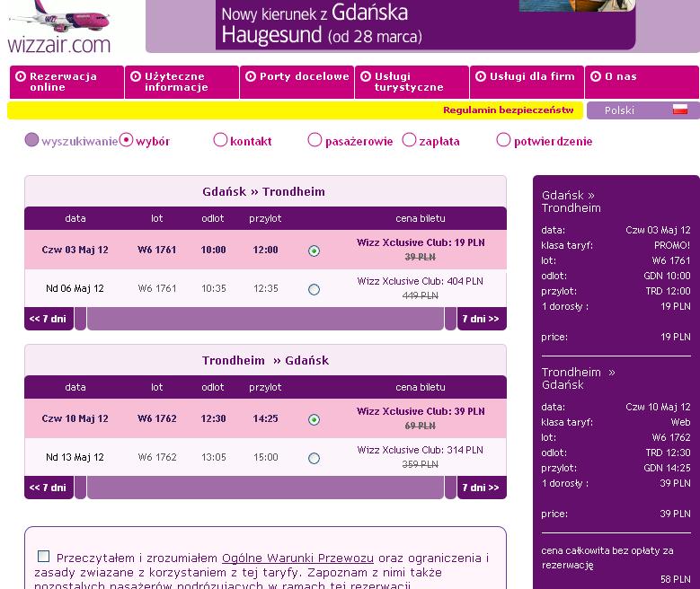Click the wizzair.com airplane logo
Viewport: 700px width, 589px height.
pos(59,27)
